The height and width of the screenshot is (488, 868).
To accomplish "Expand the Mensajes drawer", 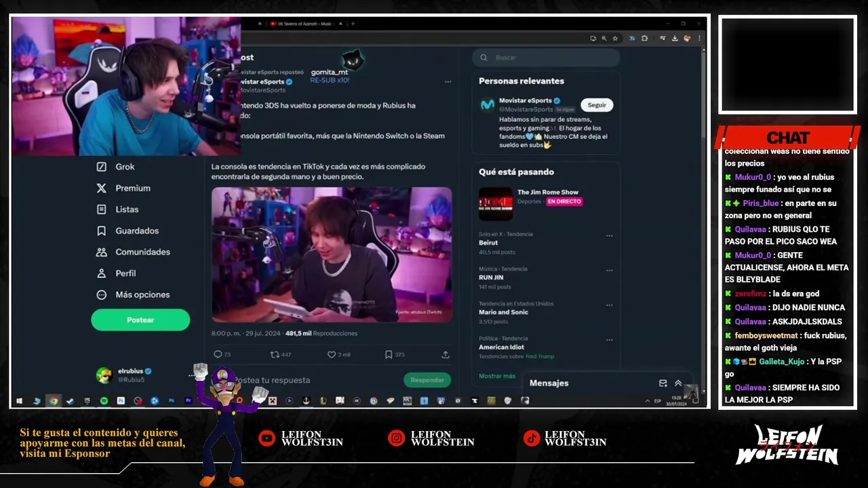I will (677, 383).
